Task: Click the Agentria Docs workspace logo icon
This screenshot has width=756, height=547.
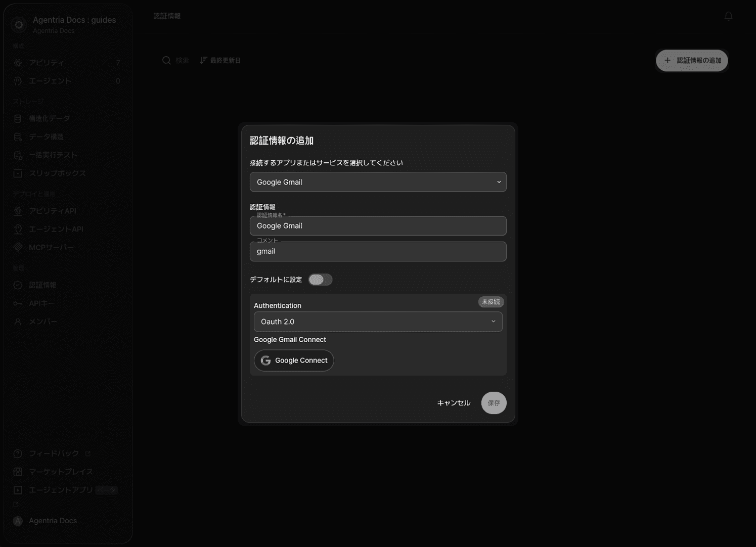Action: point(19,24)
